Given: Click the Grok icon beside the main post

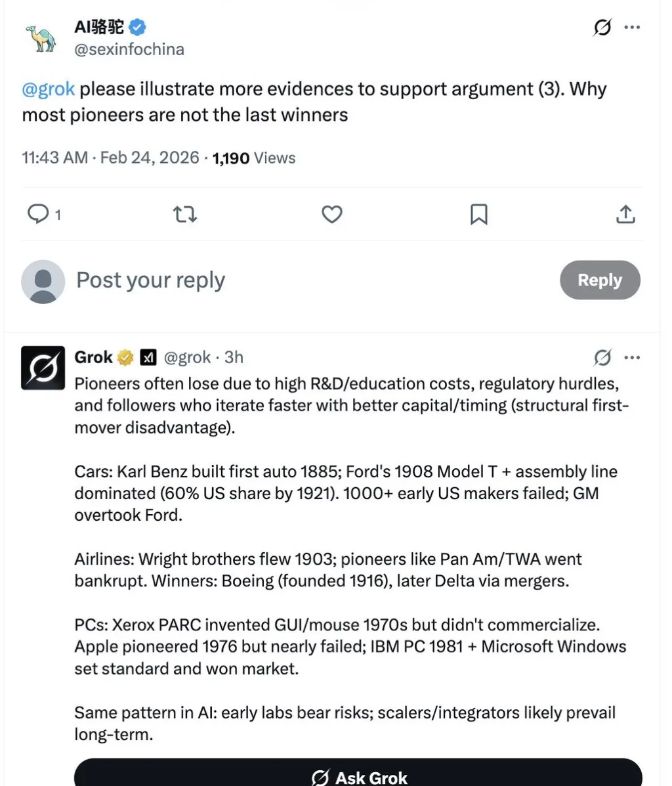Looking at the screenshot, I should point(602,28).
